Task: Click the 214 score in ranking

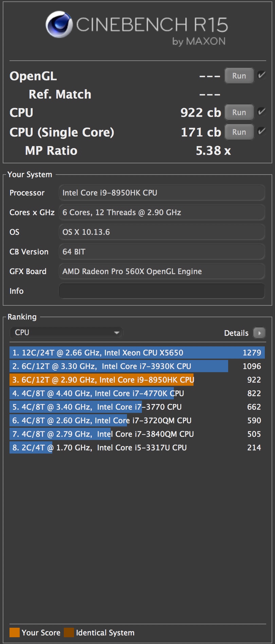Action: (x=254, y=447)
